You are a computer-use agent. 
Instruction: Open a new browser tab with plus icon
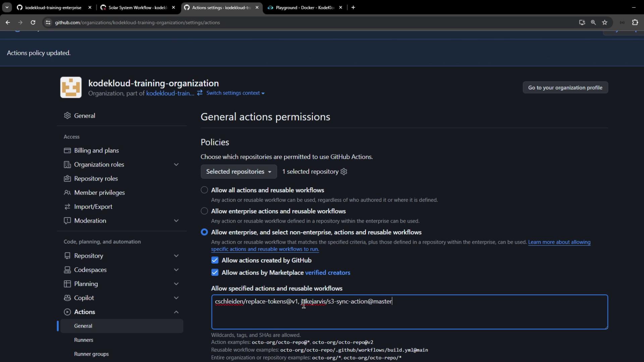point(353,7)
